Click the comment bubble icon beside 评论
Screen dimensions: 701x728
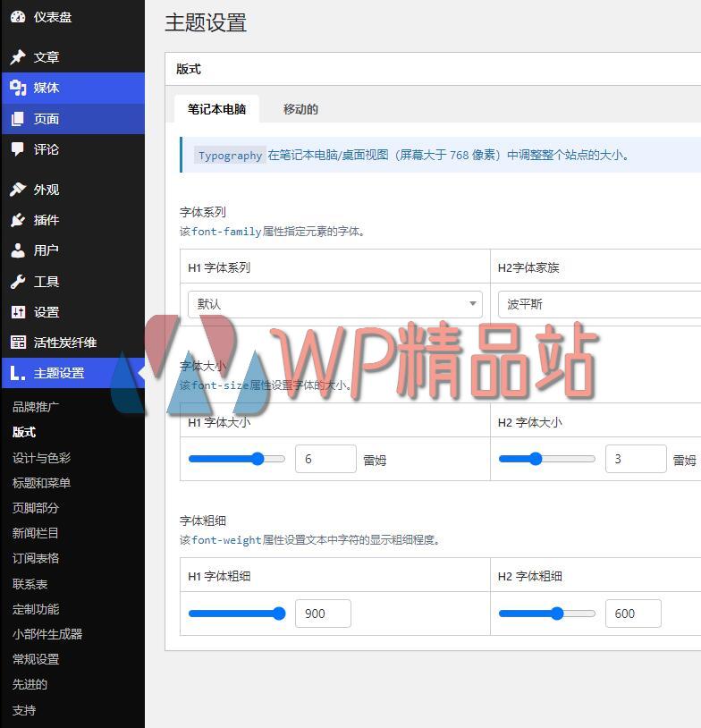(18, 149)
